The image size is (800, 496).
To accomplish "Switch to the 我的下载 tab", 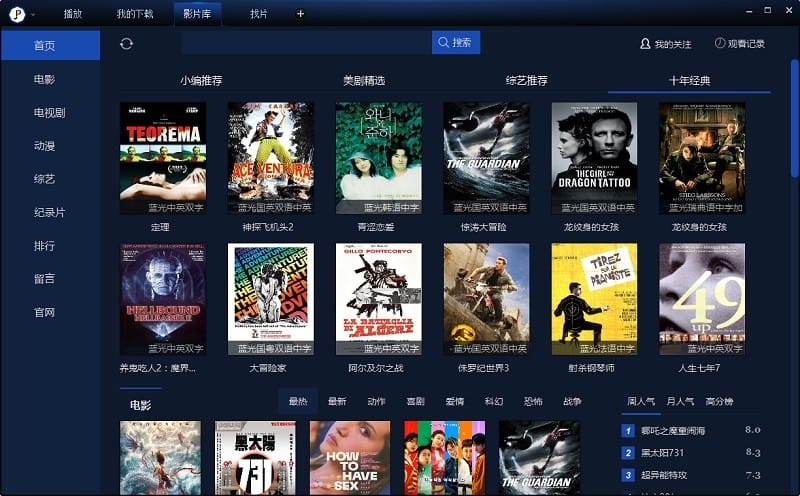I will (135, 14).
